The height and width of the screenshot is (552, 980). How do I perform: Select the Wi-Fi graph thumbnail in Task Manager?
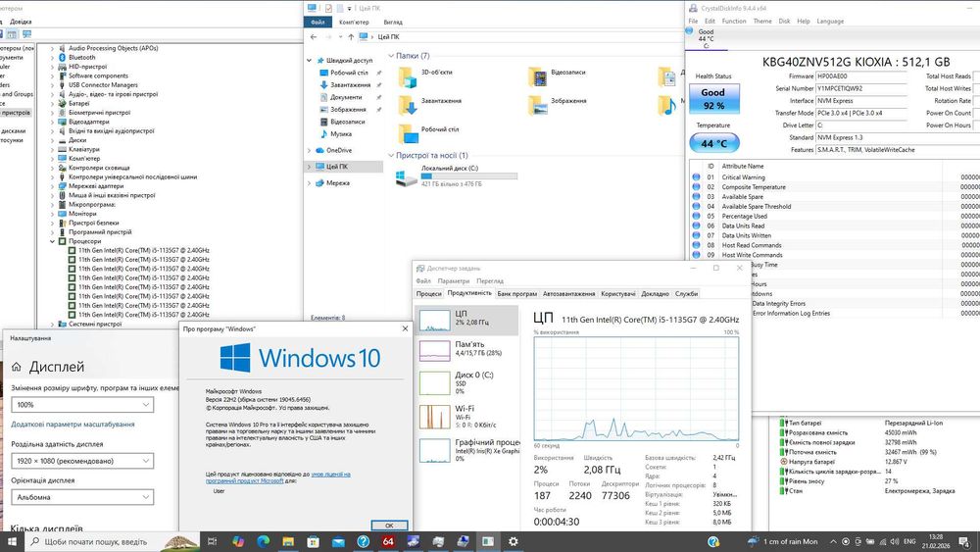point(434,417)
